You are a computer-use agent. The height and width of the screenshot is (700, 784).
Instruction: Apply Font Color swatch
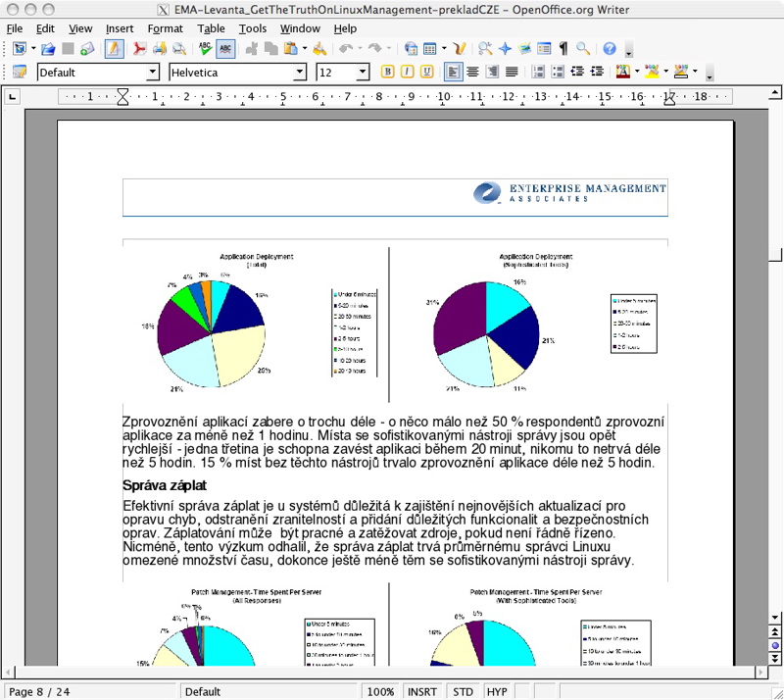coord(622,72)
